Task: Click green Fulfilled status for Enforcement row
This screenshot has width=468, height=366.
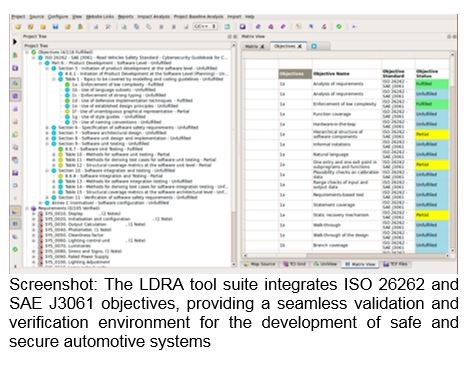Action: pyautogui.click(x=432, y=104)
